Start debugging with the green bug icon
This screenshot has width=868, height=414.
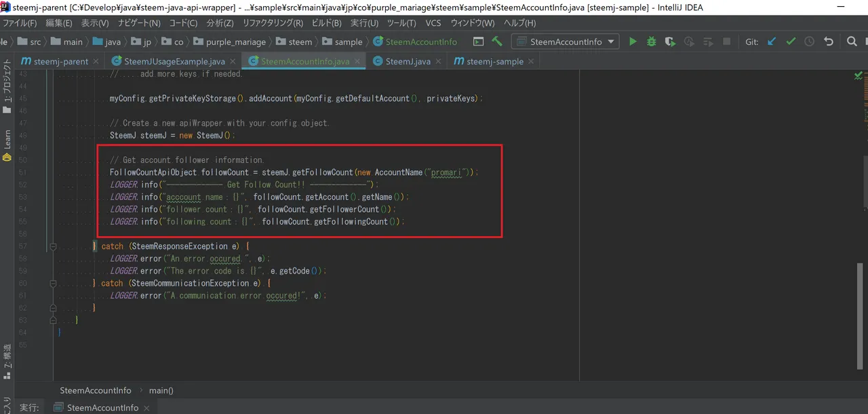[651, 41]
